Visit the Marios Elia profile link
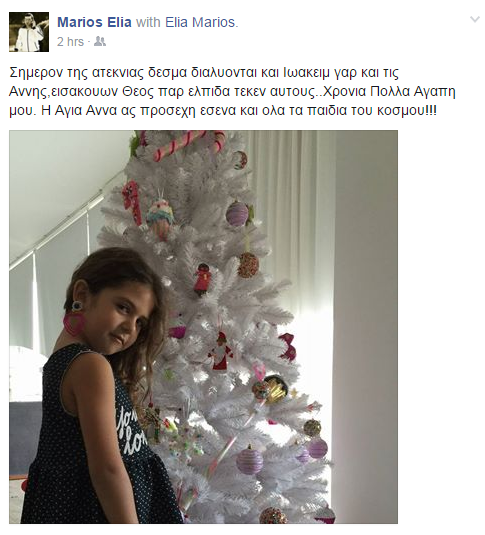 [94, 22]
